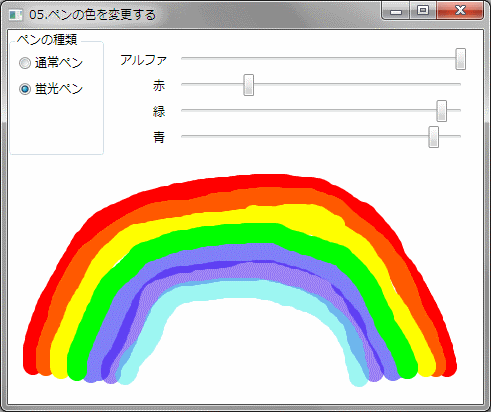
Task: Click the 赤 label text
Action: [x=159, y=86]
